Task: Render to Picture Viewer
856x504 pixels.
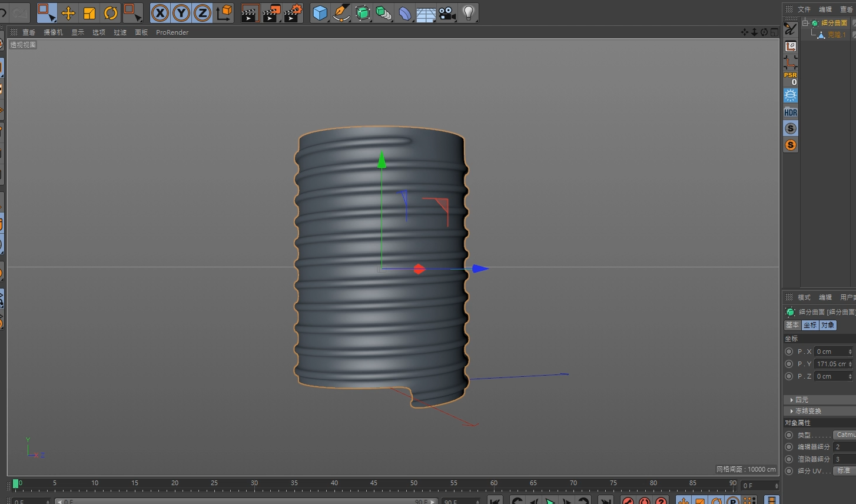Action: pos(271,12)
